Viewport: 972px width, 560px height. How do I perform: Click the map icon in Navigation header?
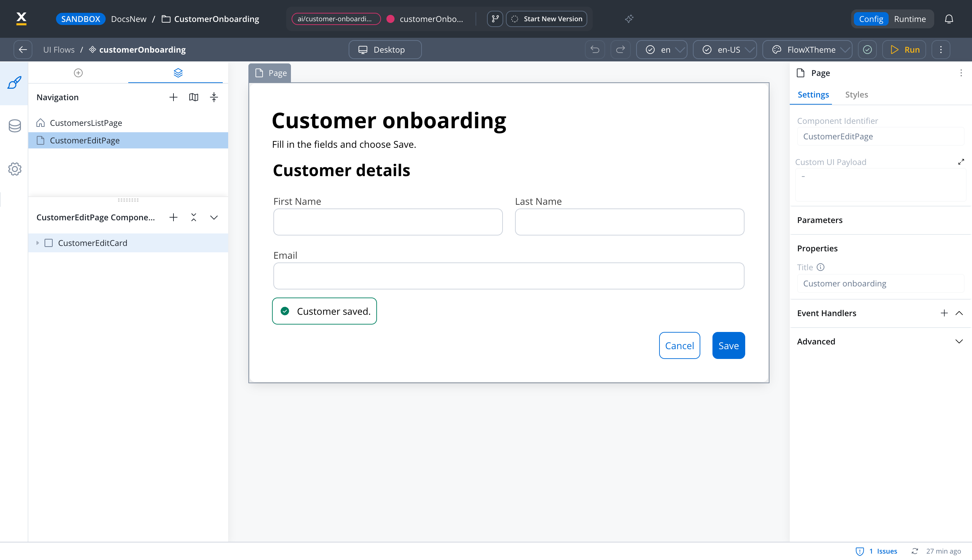point(193,97)
